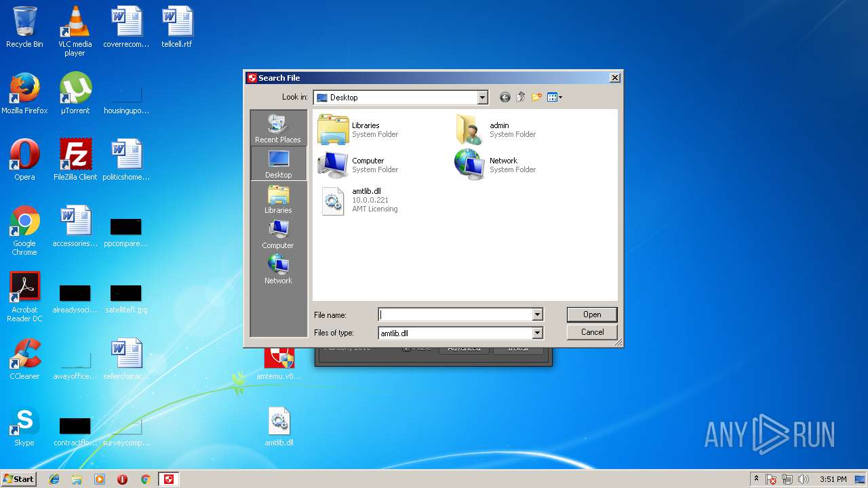
Task: Open Opera from the taskbar
Action: 123,479
